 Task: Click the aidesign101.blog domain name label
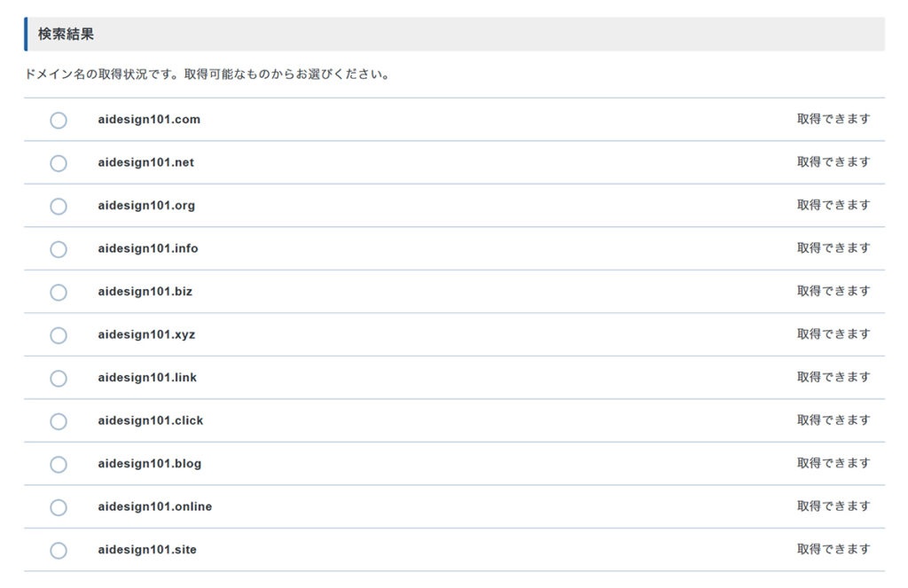coord(149,464)
